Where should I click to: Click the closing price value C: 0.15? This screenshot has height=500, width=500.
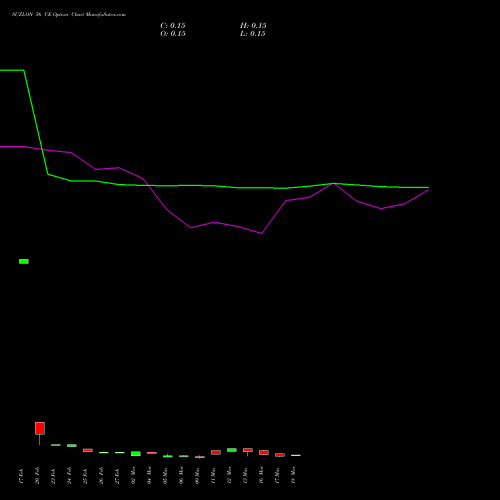tap(173, 26)
